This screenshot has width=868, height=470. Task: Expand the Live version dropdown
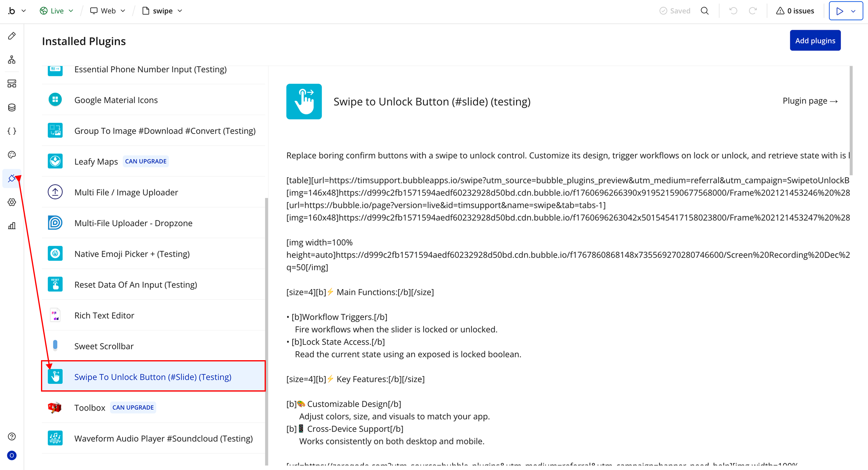pos(56,11)
